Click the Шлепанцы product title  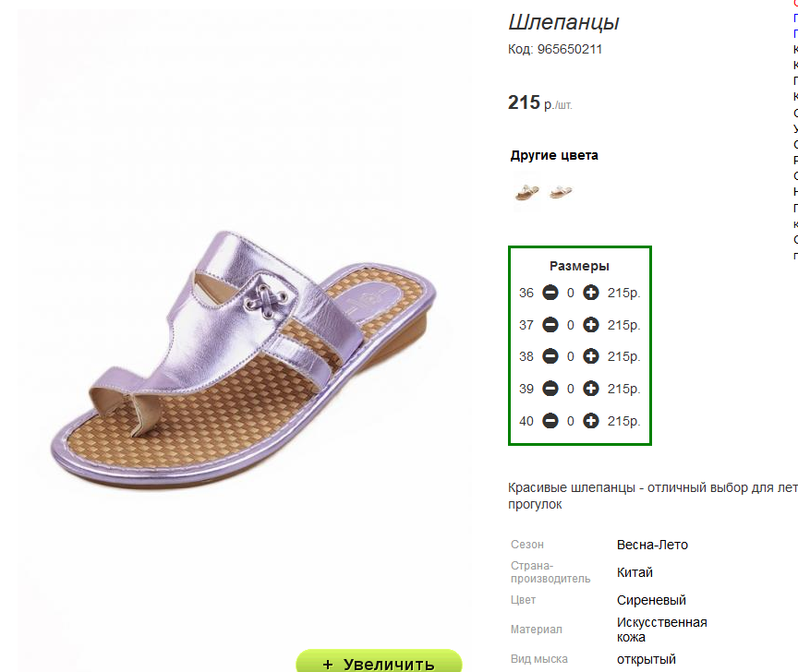click(x=564, y=22)
